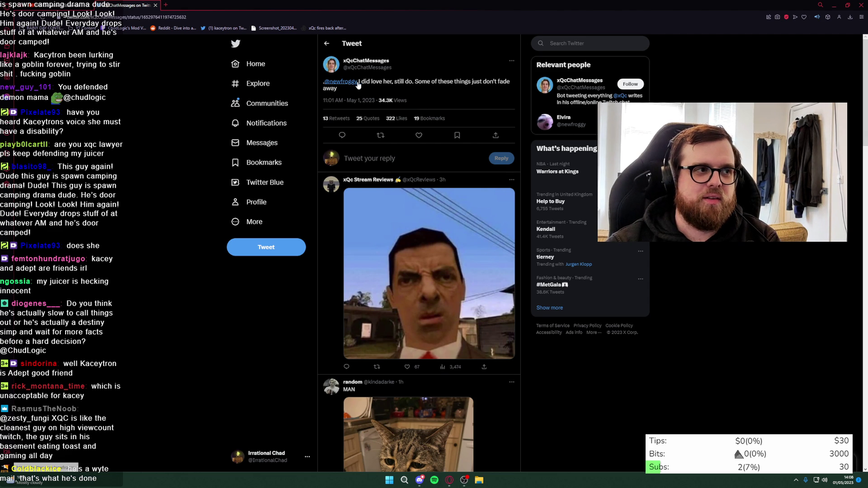Expand the More menu in sidebar

(247, 222)
